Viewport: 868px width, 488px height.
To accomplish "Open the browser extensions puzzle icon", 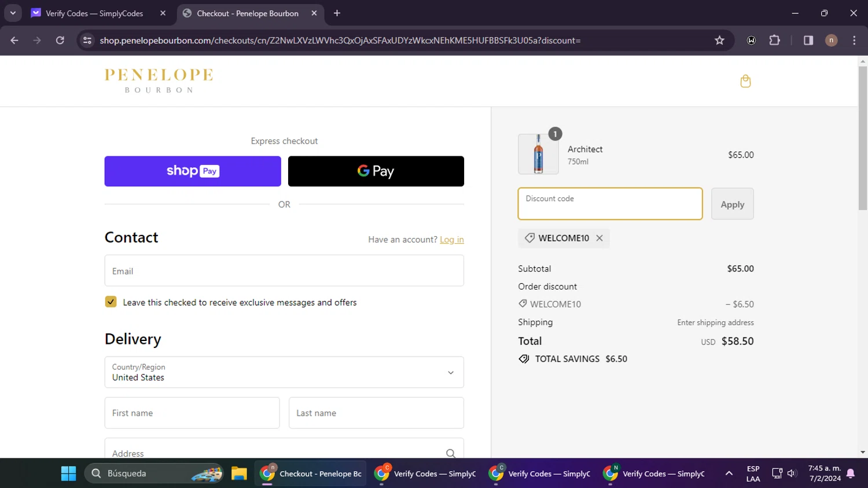I will pos(774,41).
